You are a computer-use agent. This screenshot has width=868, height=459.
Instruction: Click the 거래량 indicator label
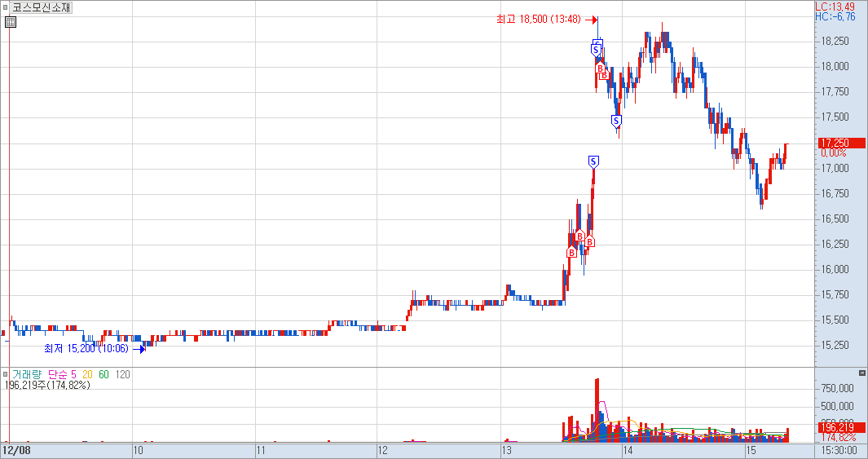pyautogui.click(x=27, y=375)
